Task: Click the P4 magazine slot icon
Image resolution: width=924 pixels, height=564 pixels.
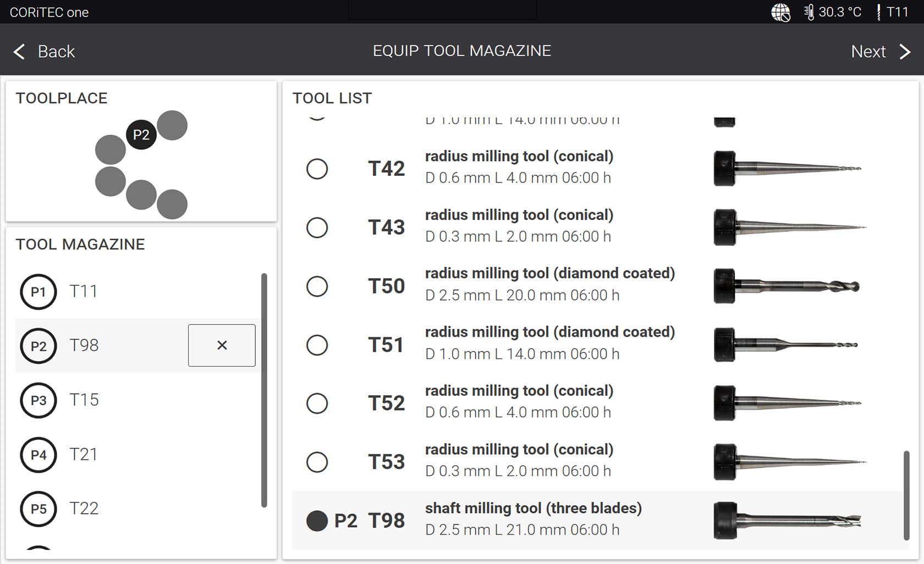Action: tap(38, 455)
